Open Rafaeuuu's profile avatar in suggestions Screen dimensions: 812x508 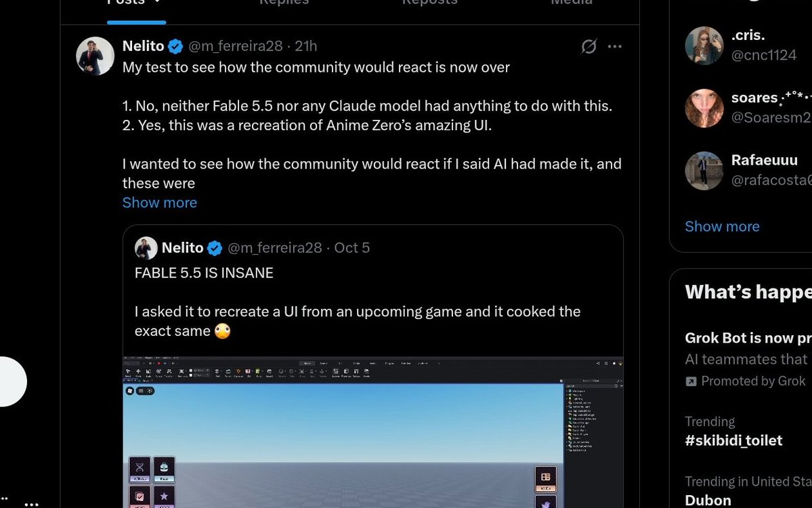pos(704,171)
